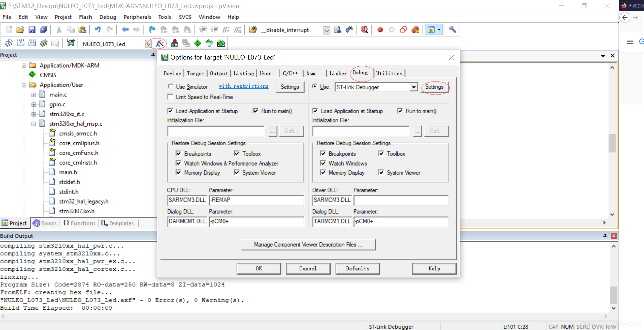Screen dimensions: 644x330
Task: Open the window layout dropdown arrow
Action: coord(439,30)
